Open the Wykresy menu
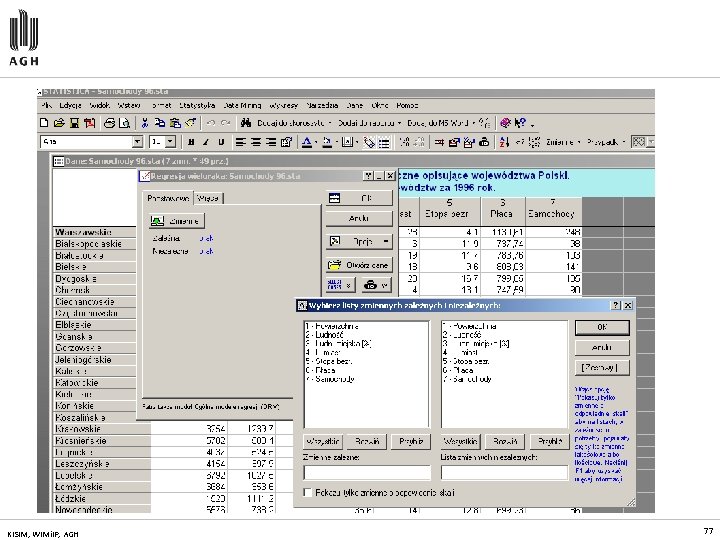 point(284,106)
